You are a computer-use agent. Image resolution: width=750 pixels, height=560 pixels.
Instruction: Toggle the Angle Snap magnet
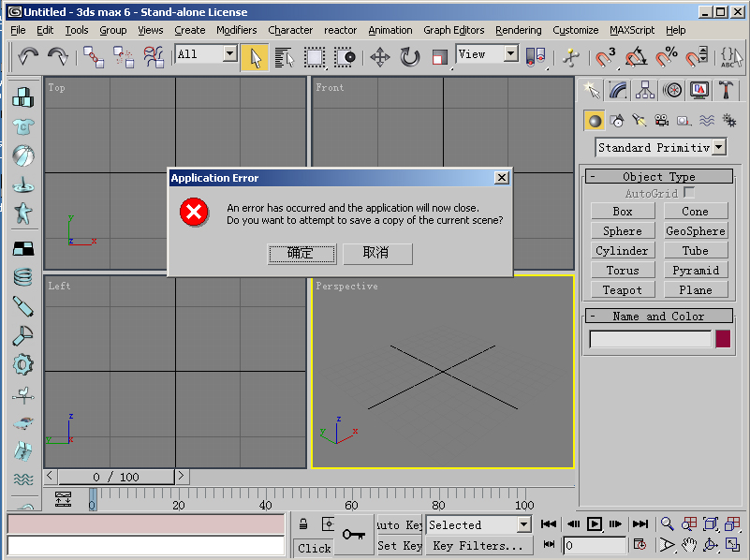click(636, 57)
